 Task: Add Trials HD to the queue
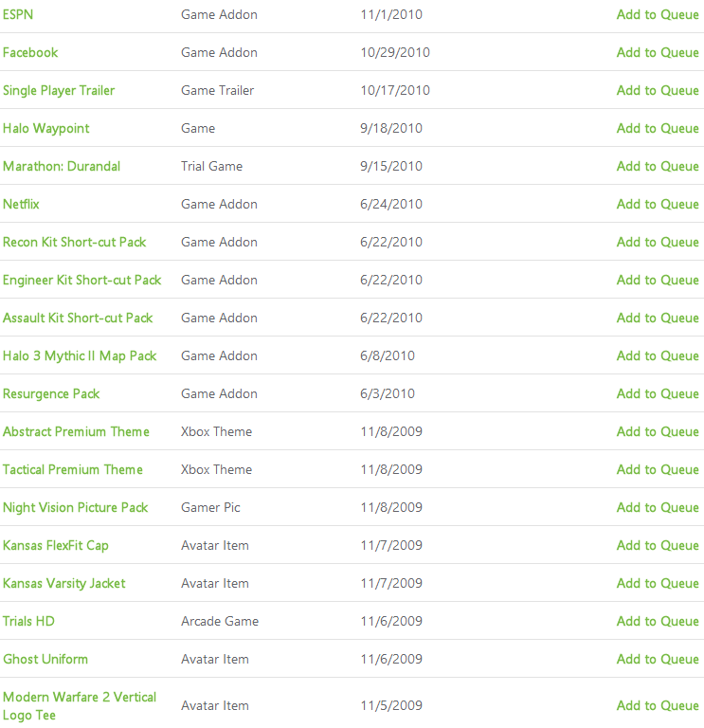point(658,622)
